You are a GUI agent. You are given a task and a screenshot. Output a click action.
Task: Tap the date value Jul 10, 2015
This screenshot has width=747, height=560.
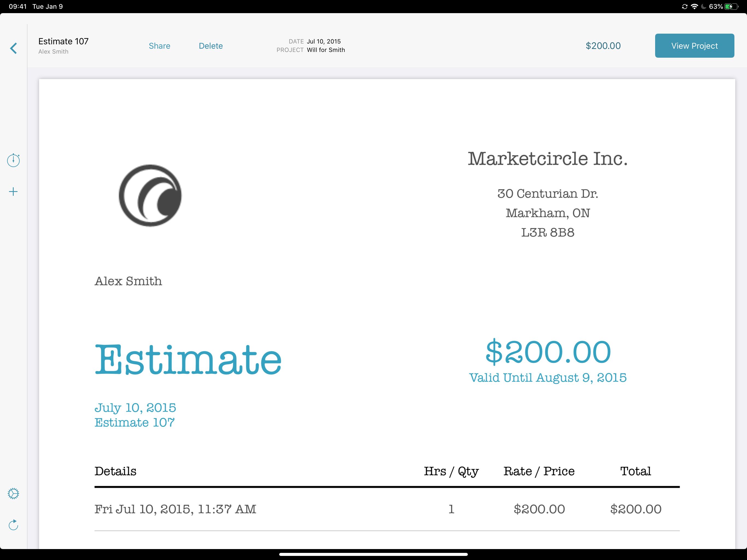tap(324, 42)
